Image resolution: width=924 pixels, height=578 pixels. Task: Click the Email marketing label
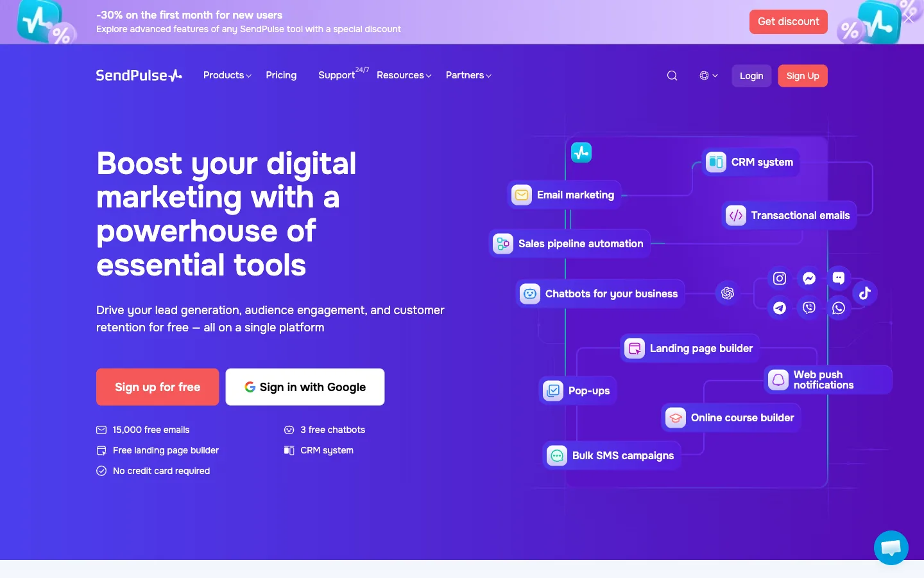(576, 195)
